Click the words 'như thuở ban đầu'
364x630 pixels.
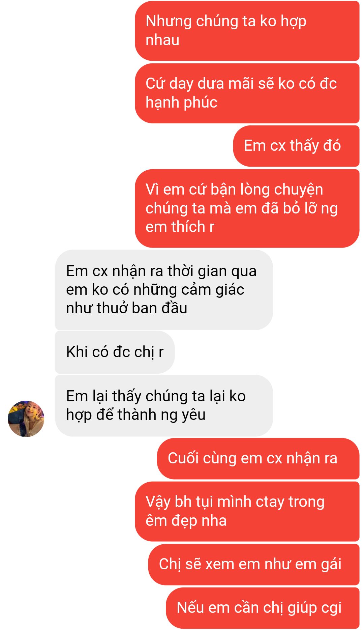point(127,308)
